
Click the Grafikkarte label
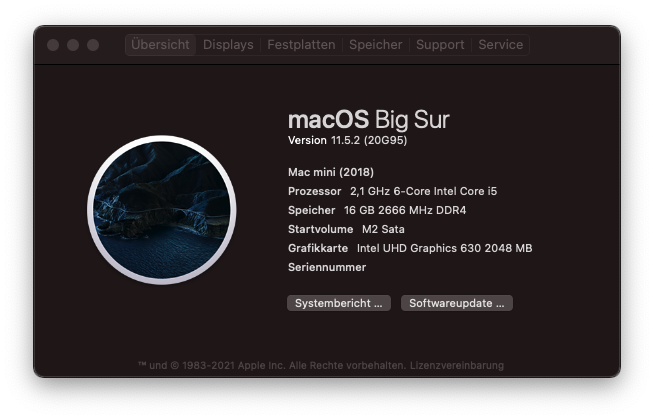(x=318, y=248)
